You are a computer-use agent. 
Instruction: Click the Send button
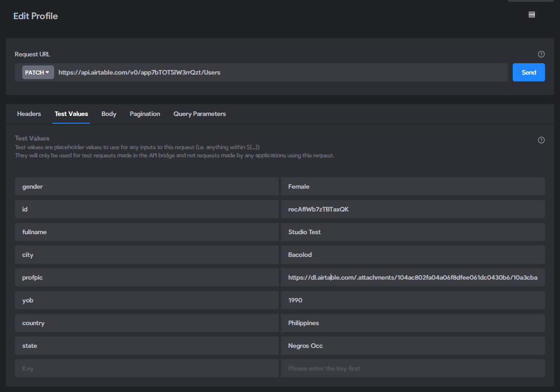529,72
